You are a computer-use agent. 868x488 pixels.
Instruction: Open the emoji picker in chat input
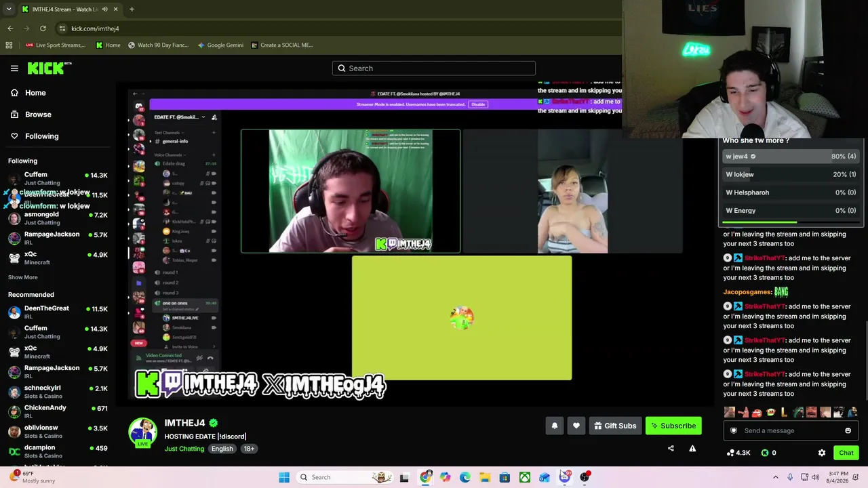848,430
